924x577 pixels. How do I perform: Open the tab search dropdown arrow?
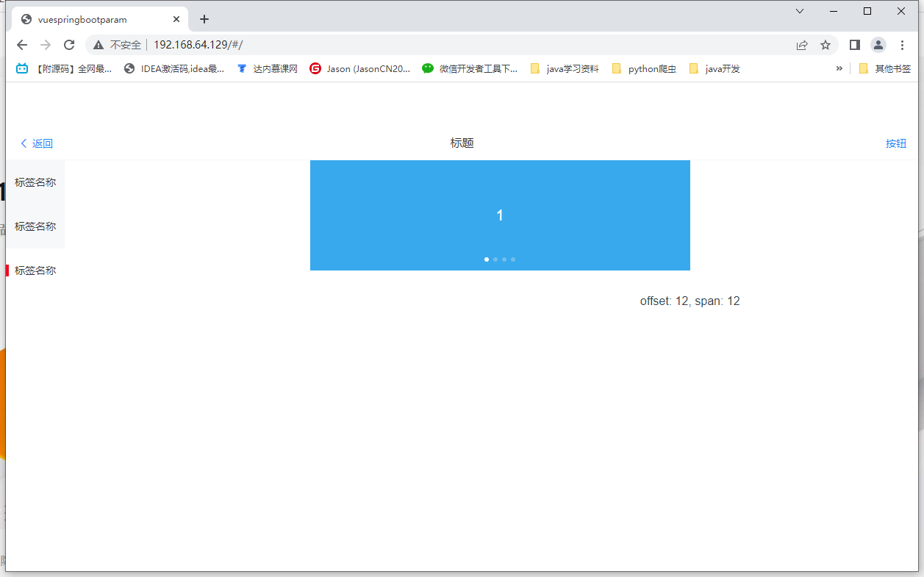(x=800, y=11)
